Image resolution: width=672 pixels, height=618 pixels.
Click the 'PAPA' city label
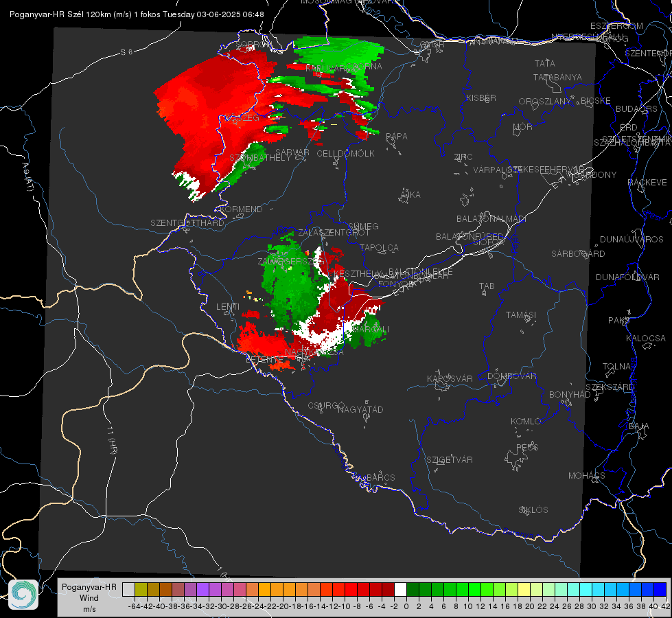tap(397, 136)
